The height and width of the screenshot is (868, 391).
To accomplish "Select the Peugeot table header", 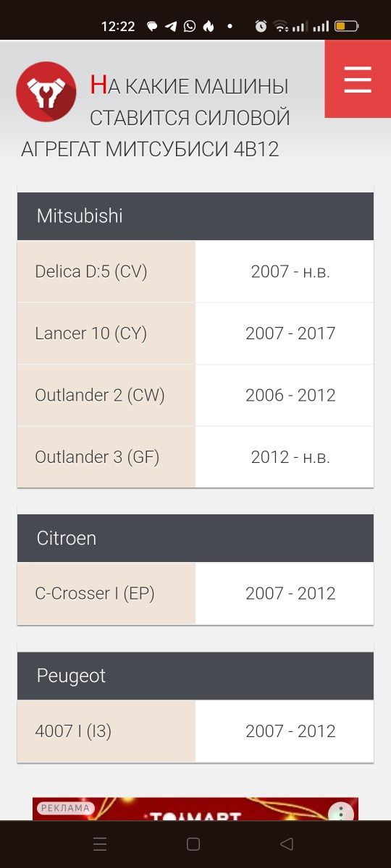I will (195, 676).
